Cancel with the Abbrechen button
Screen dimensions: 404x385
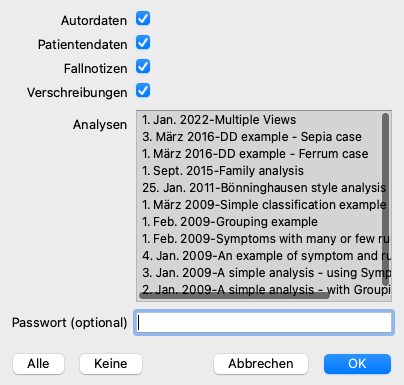(x=261, y=364)
